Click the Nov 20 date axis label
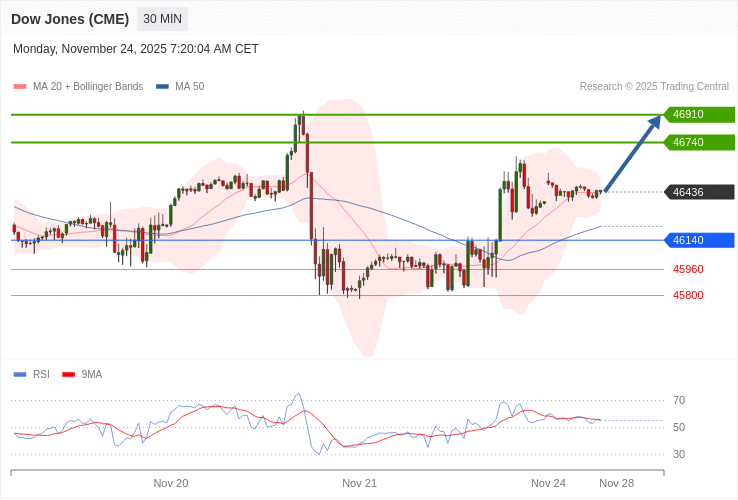The height and width of the screenshot is (500, 738). click(x=171, y=484)
